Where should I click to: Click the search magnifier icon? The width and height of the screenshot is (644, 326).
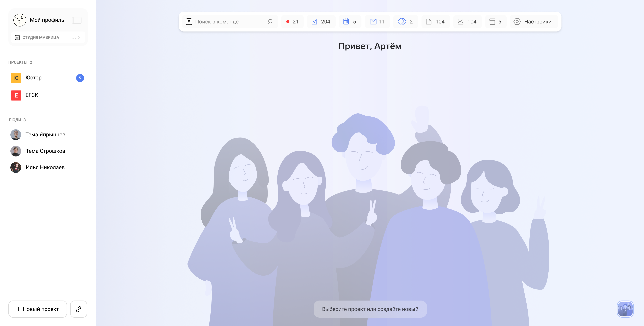(270, 22)
